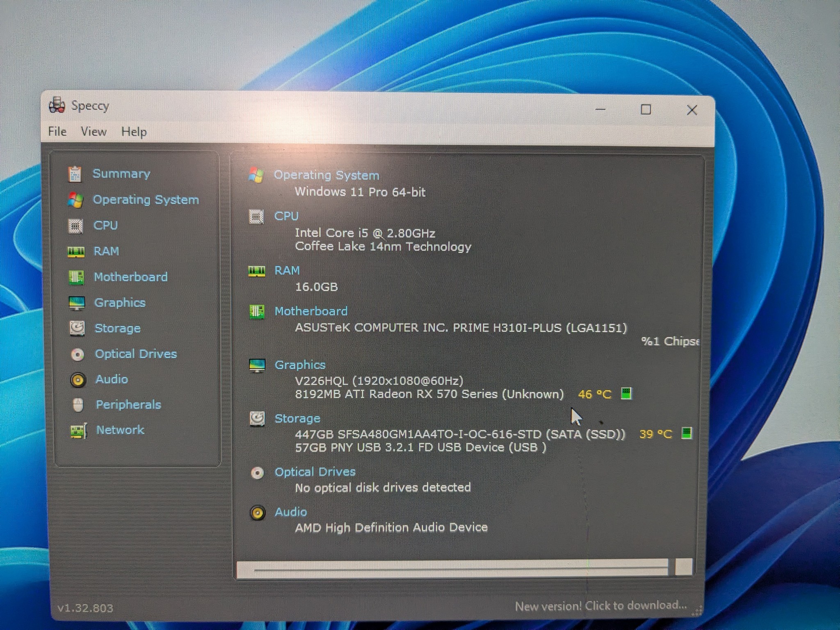The height and width of the screenshot is (630, 840).
Task: Select the RAM stick icon in sidebar
Action: tap(76, 251)
